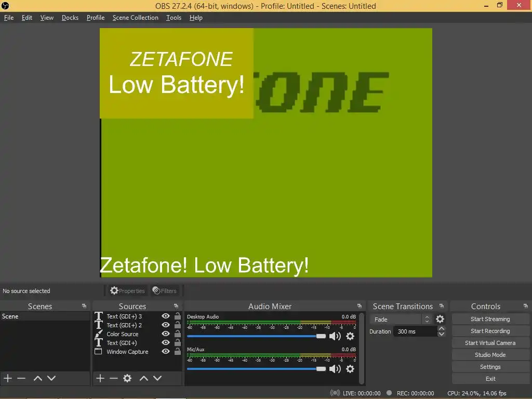Hide Text (GDI+) 2 source via eye

tap(166, 325)
